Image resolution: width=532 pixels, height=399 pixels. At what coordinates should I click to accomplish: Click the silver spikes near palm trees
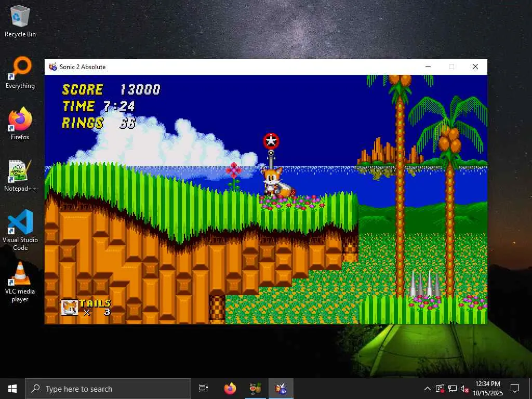(x=425, y=284)
